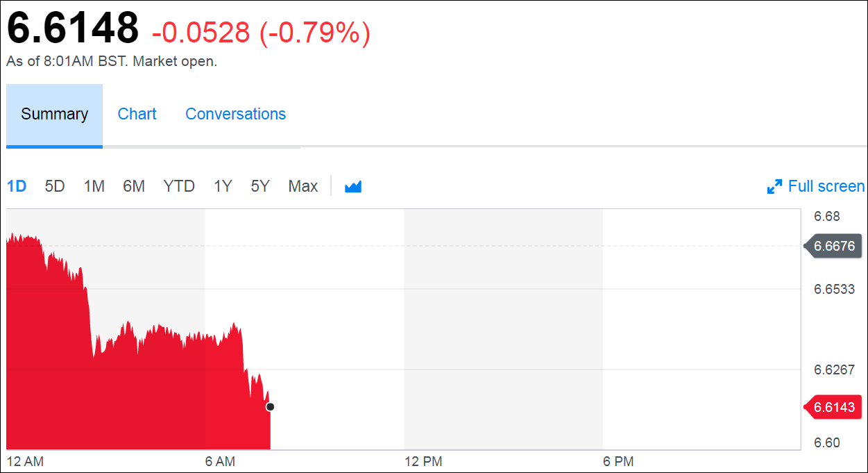Select the 5D time range
The width and height of the screenshot is (868, 473).
click(55, 186)
